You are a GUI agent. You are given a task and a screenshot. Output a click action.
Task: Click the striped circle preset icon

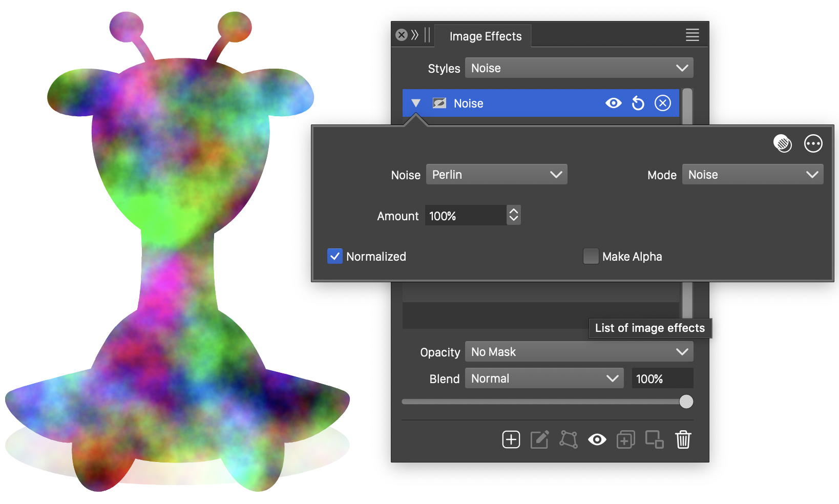pyautogui.click(x=782, y=144)
